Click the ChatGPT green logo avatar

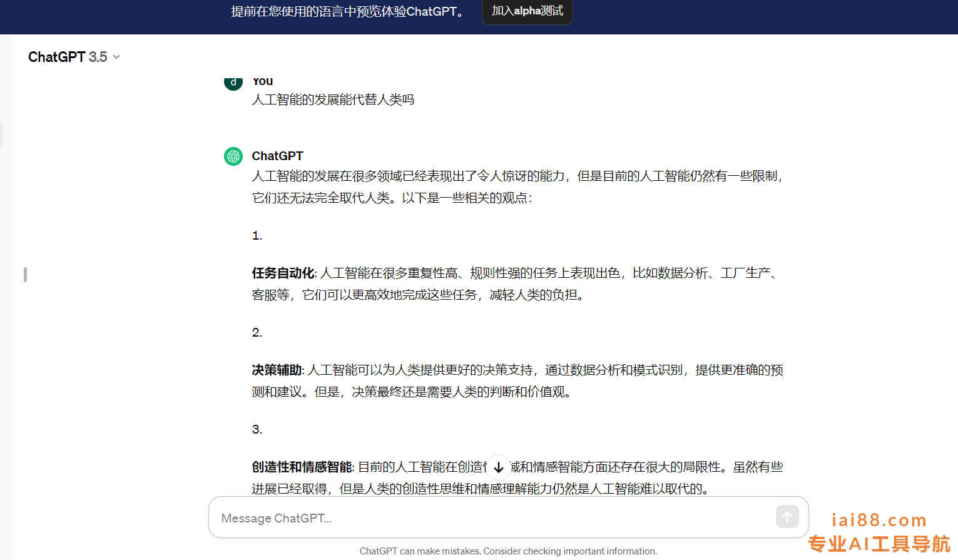233,156
